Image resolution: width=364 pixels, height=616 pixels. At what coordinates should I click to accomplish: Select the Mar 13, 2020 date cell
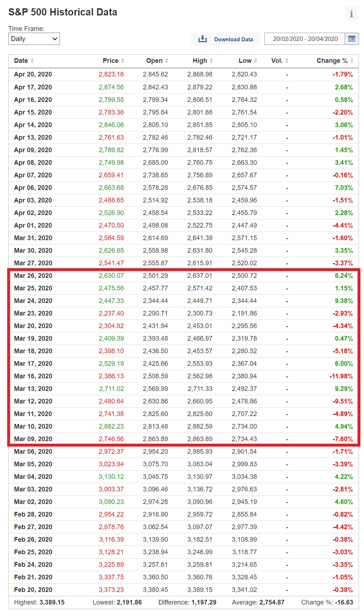coord(33,389)
